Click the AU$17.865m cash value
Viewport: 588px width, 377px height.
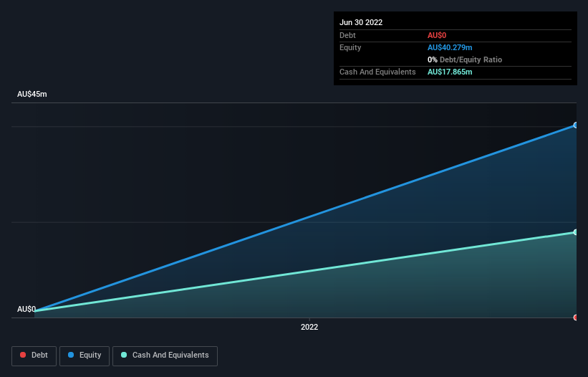point(450,72)
